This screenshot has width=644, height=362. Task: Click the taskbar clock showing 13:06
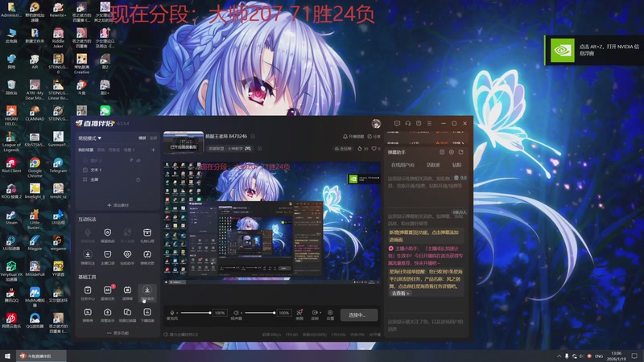click(x=616, y=356)
